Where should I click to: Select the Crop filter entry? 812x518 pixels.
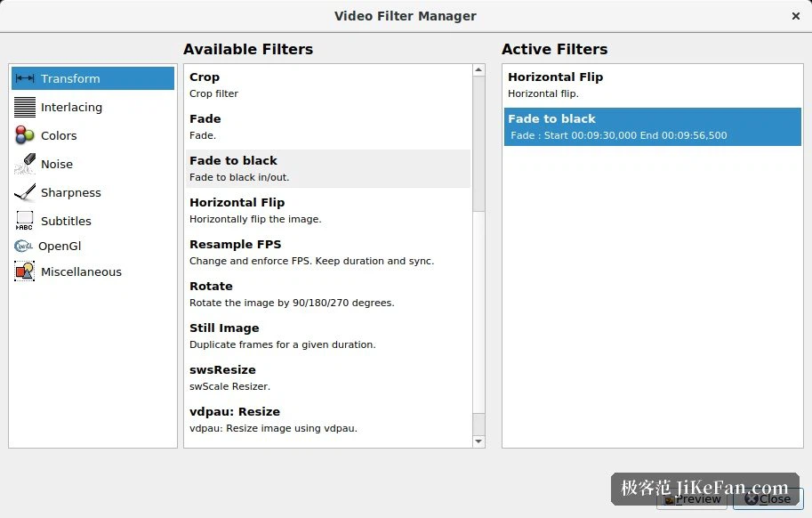pos(328,85)
